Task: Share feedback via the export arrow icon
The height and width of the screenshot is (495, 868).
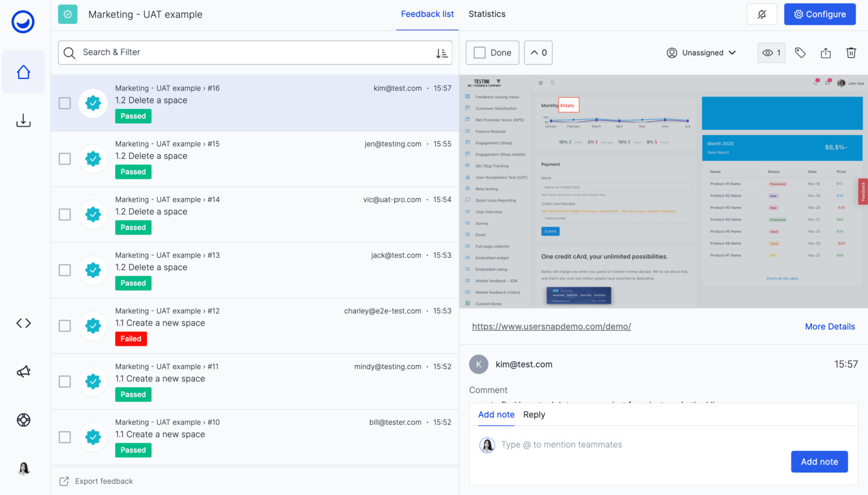Action: tap(826, 53)
